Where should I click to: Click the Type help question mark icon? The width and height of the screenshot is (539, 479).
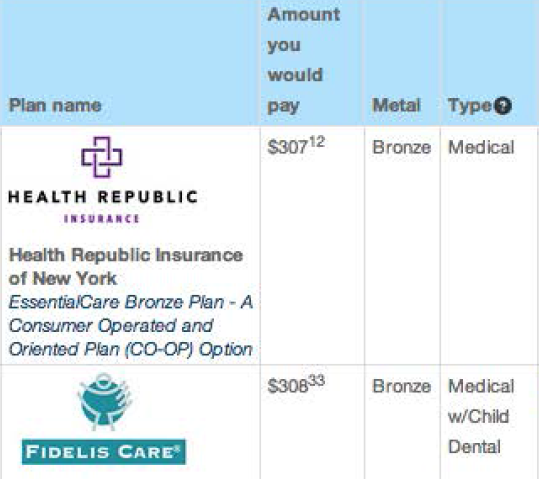coord(503,106)
